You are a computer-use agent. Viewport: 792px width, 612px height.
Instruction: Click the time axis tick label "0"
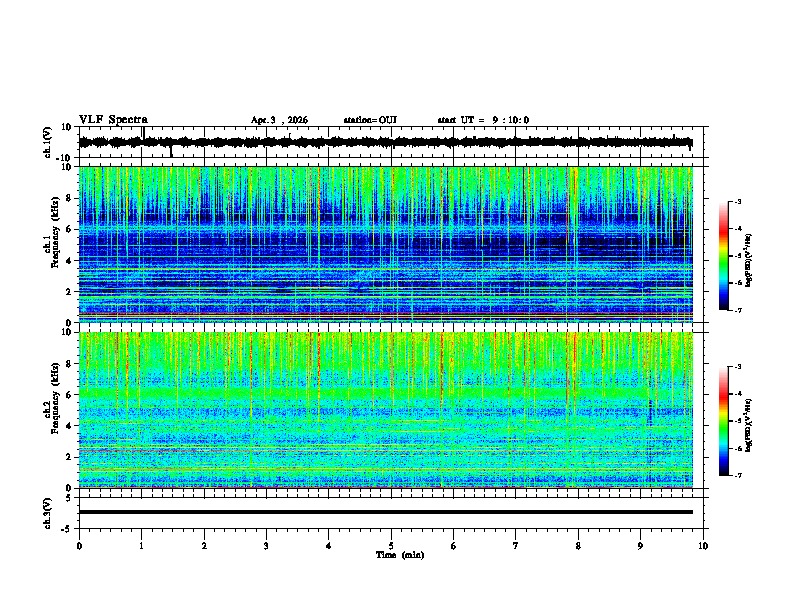point(79,546)
